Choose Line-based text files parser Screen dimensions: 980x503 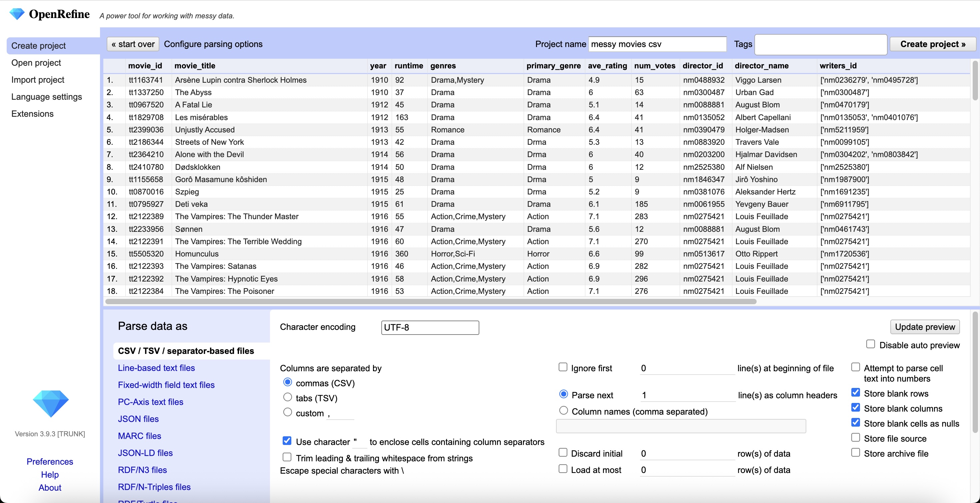click(156, 368)
